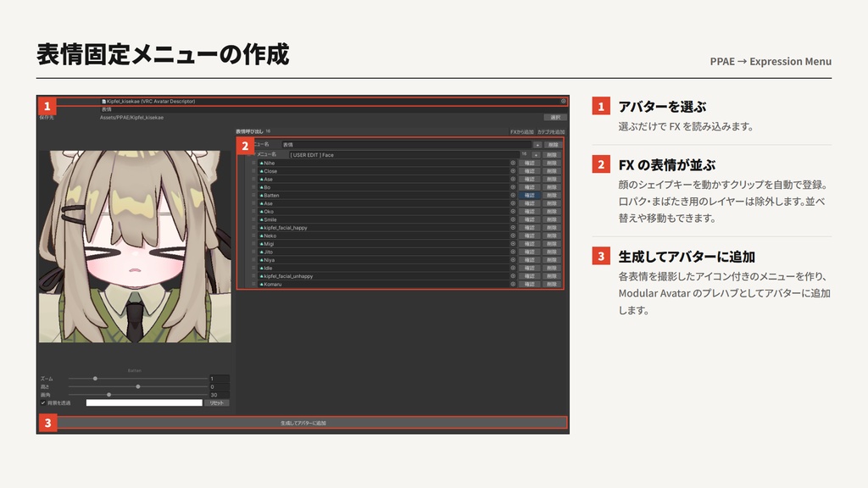Screen dimensions: 868x488
Task: Open object picker on kipfel_facial_happy row
Action: (x=513, y=227)
